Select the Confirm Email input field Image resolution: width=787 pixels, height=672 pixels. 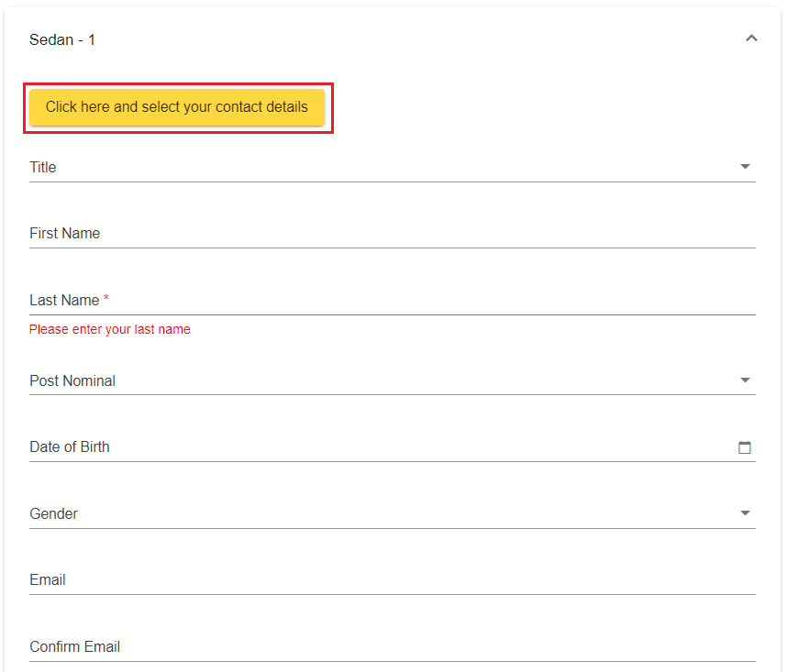pyautogui.click(x=392, y=647)
